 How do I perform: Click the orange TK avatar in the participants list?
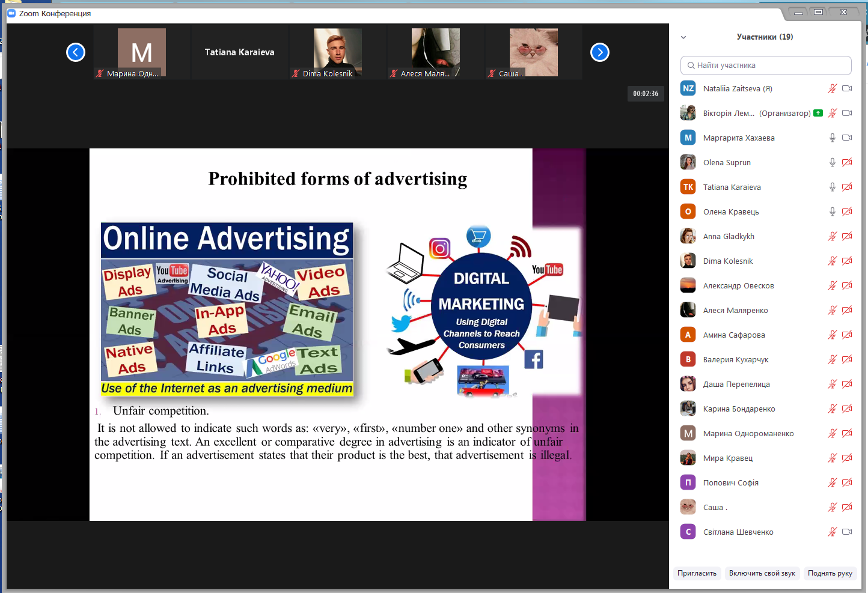688,187
